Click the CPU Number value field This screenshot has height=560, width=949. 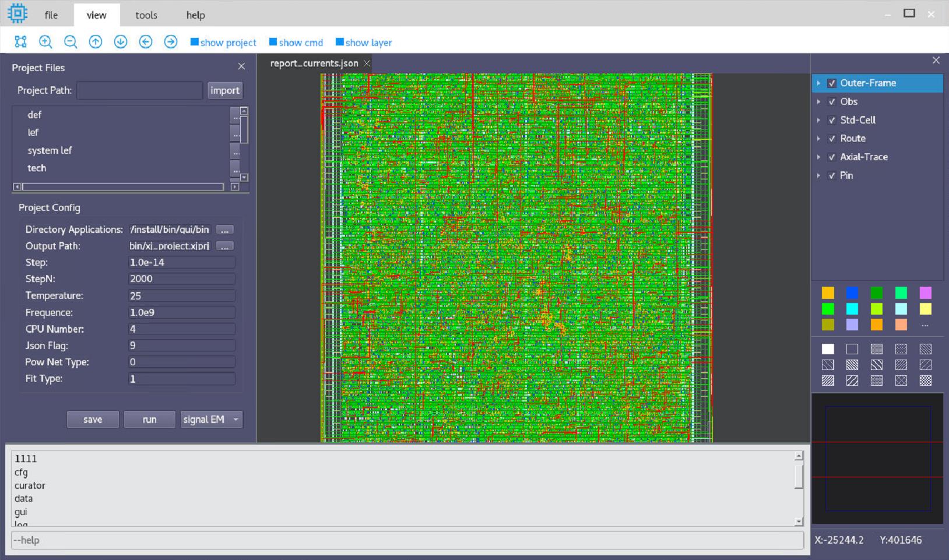pyautogui.click(x=181, y=329)
